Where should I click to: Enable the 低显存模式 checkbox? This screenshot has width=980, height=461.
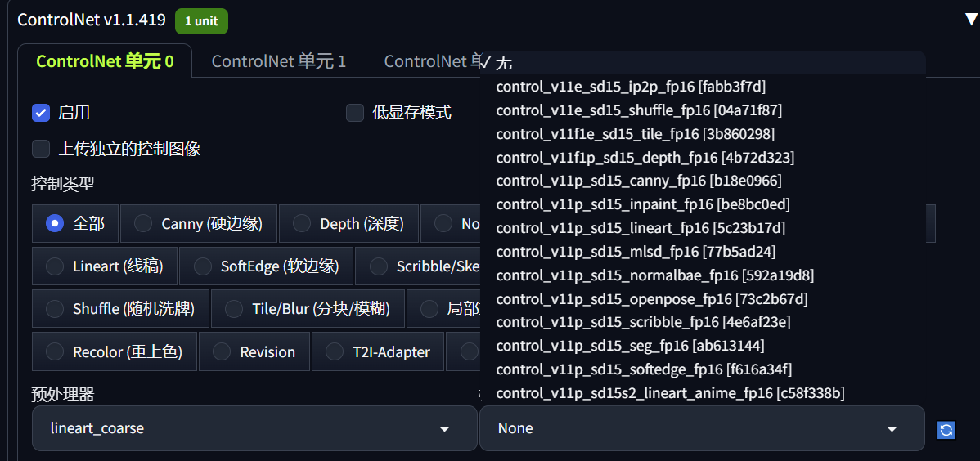pyautogui.click(x=355, y=113)
